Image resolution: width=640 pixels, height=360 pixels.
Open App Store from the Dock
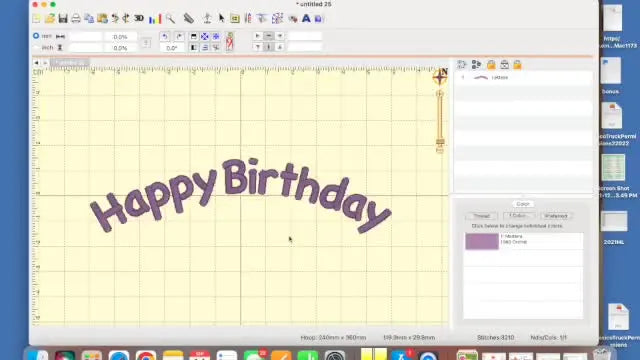pyautogui.click(x=401, y=356)
